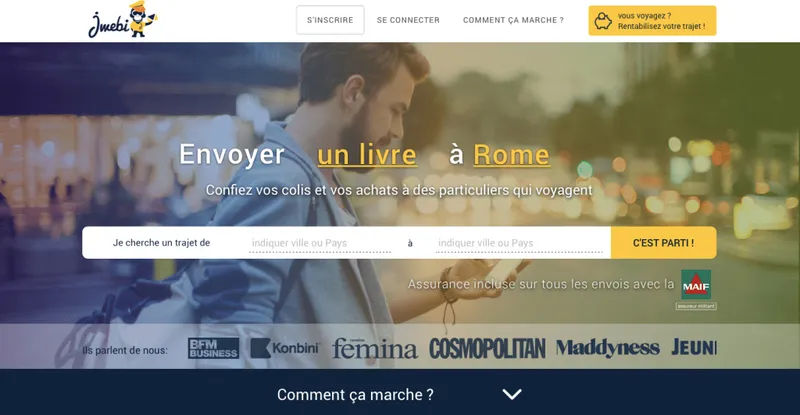
Task: Open the Cosmopolitan press logo
Action: click(487, 348)
